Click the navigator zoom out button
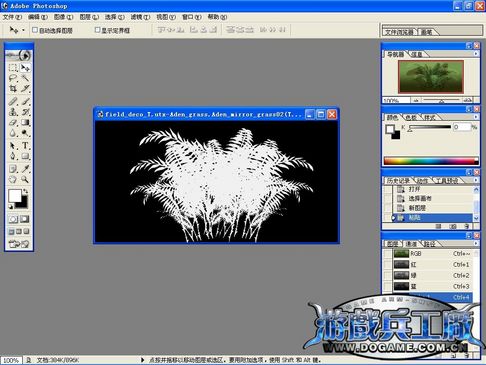 [x=416, y=100]
